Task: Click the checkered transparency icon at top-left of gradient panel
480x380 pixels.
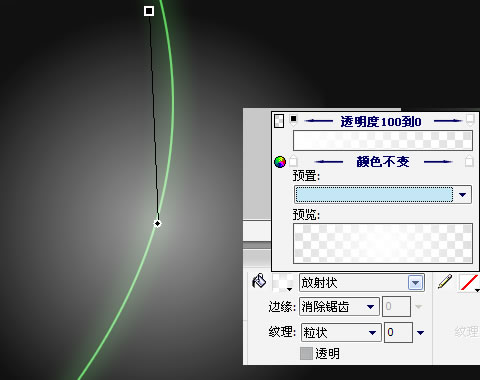Action: [279, 121]
